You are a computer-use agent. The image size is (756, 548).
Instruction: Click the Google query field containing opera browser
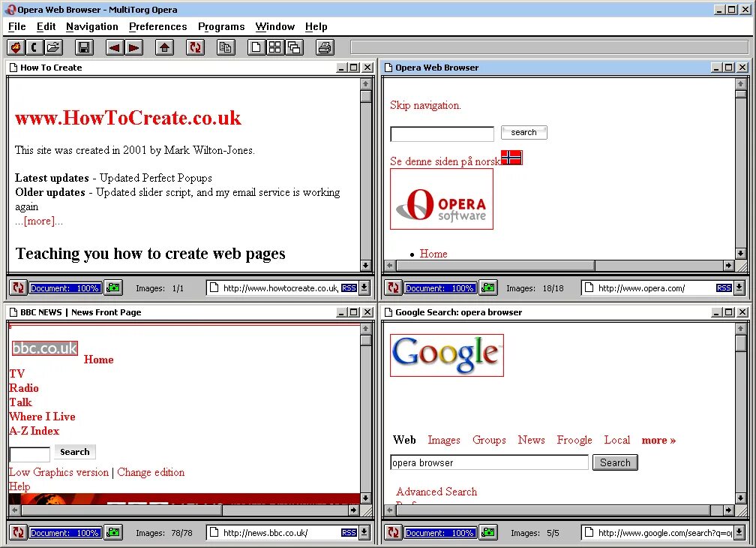[x=489, y=462]
